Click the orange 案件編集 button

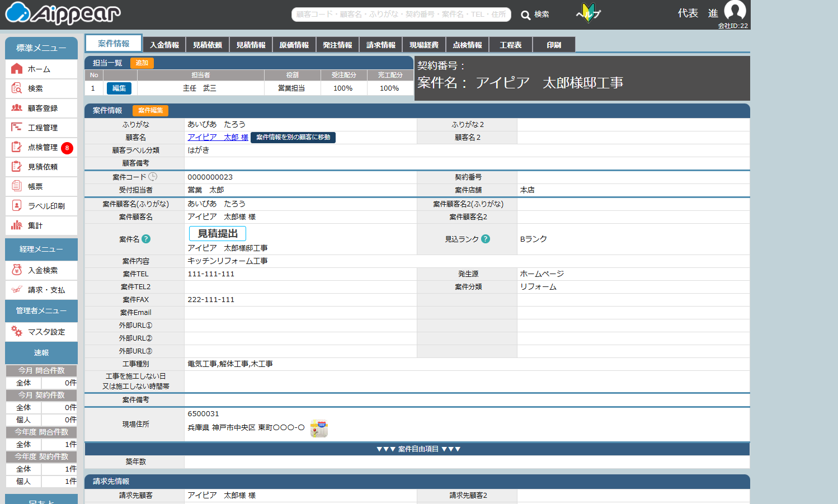click(150, 111)
